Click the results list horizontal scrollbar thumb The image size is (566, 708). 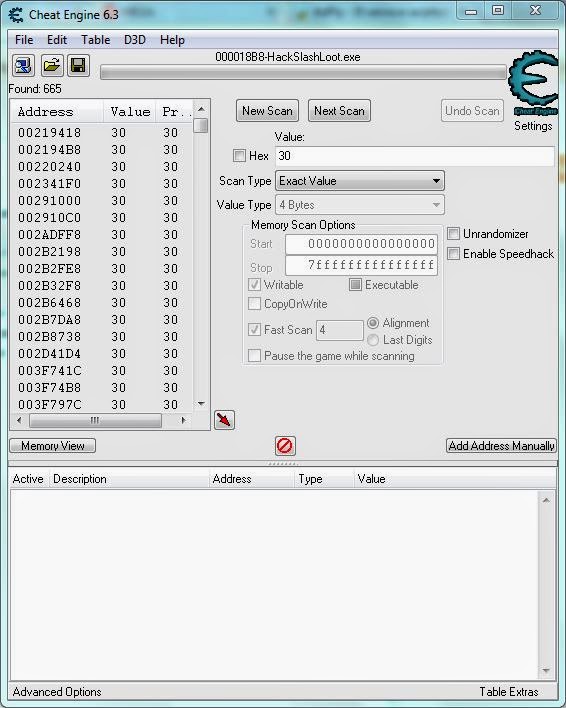95,420
